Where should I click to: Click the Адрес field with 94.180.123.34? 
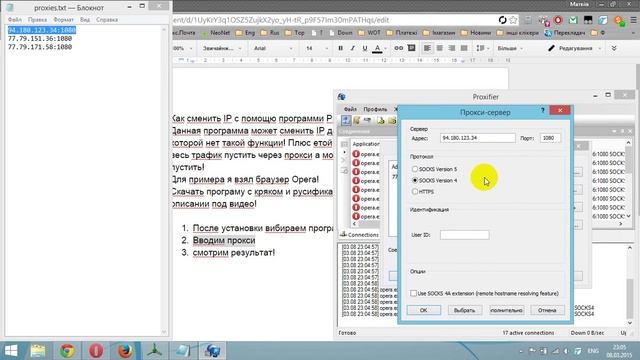478,138
